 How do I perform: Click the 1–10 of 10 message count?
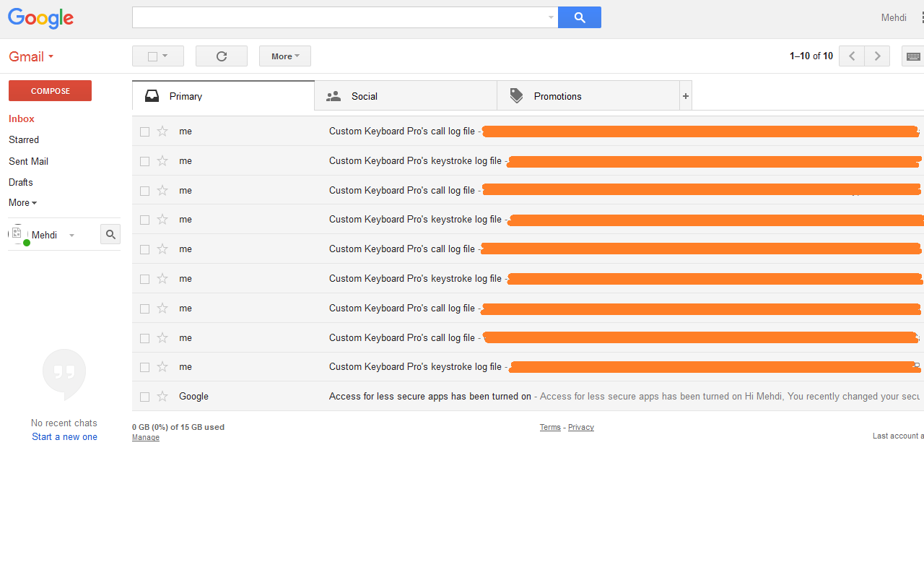point(811,56)
